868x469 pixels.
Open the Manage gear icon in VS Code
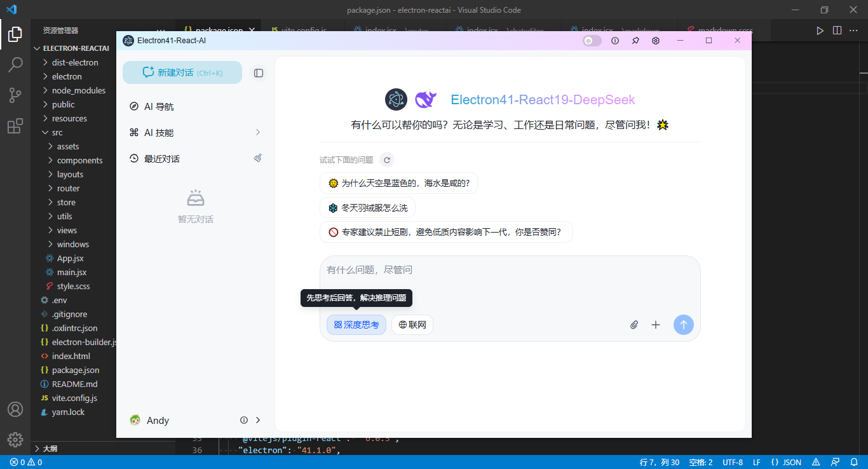(x=15, y=440)
